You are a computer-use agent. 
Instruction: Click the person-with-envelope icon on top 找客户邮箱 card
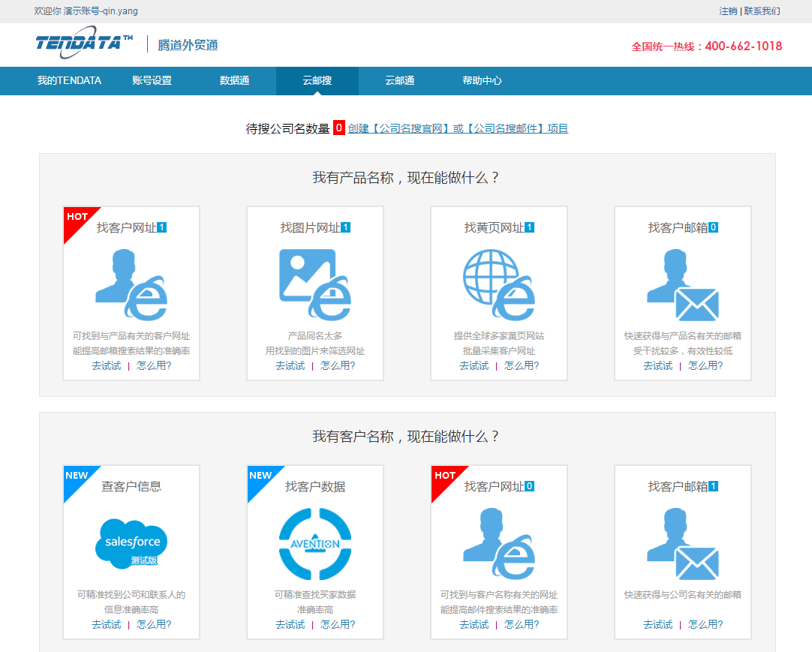[681, 285]
